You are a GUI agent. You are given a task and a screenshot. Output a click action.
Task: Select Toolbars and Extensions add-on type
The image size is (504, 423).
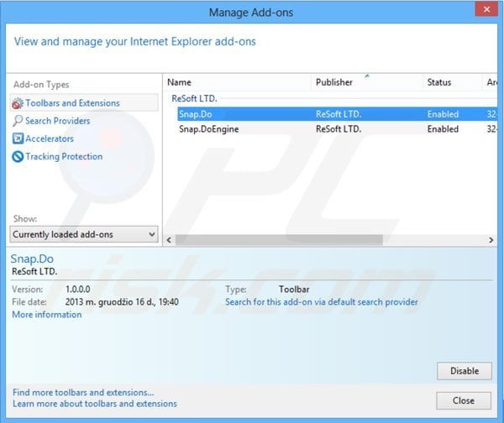84,103
